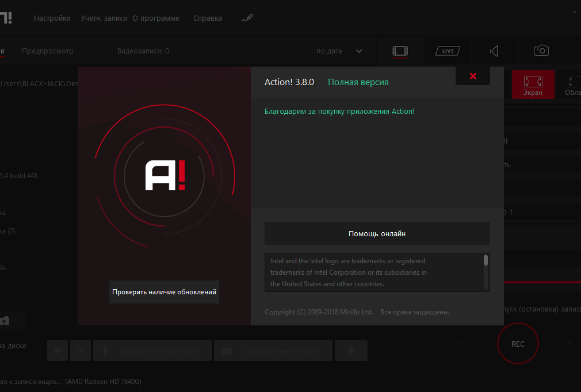Viewport: 581px width, 392px height.
Task: Switch to the Предпросмотр tab
Action: [x=47, y=51]
